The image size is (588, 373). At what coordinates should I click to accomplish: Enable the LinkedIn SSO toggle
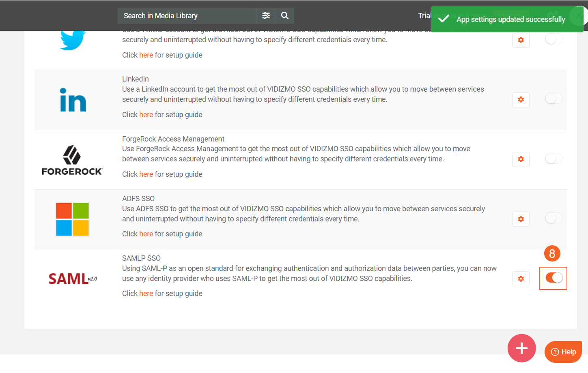pos(554,99)
